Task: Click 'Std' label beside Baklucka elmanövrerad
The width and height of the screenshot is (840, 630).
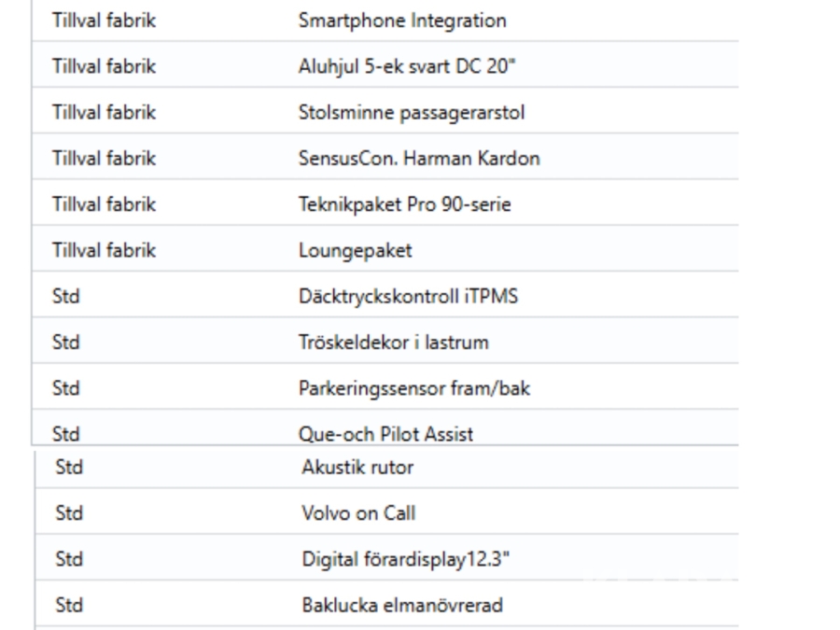Action: tap(69, 606)
